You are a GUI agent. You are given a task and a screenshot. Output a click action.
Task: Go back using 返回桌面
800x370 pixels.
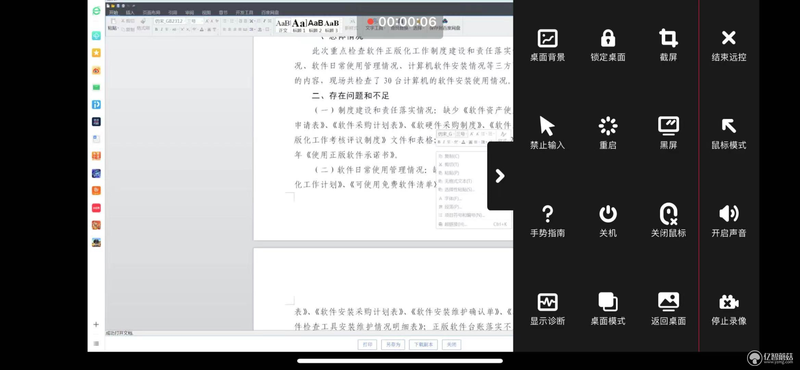coord(668,309)
